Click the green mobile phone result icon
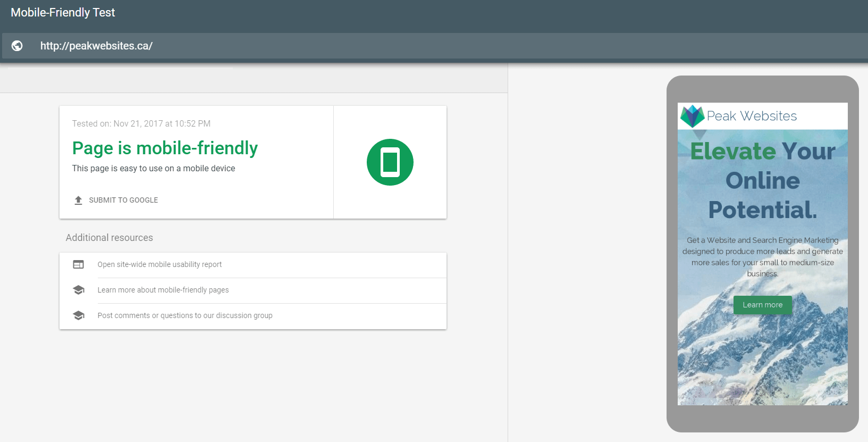868x442 pixels. [x=390, y=162]
